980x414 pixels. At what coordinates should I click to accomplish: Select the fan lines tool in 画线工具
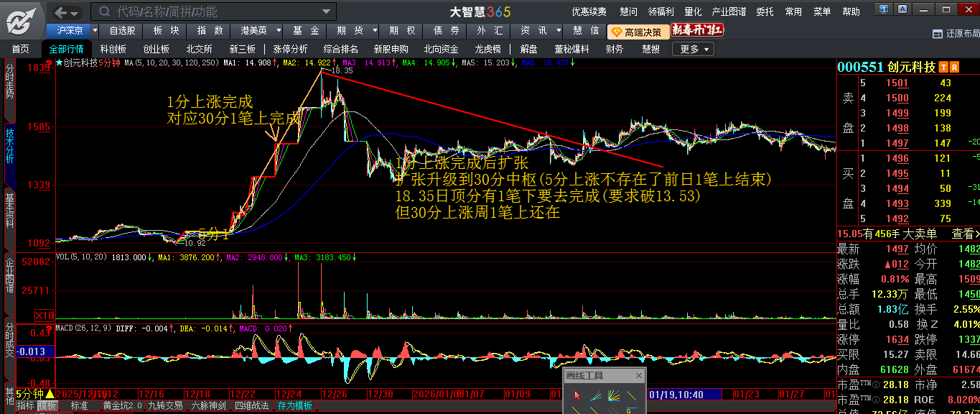point(613,396)
